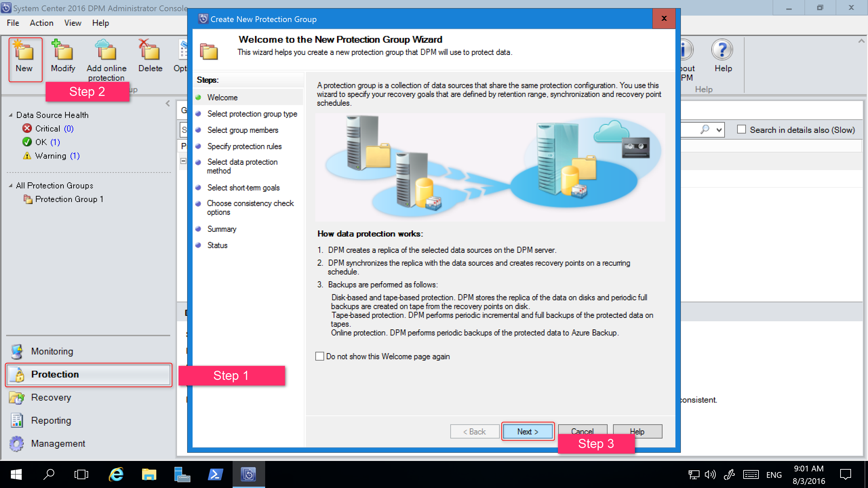The image size is (868, 488).
Task: Click the Cancel button to close wizard
Action: coord(581,431)
